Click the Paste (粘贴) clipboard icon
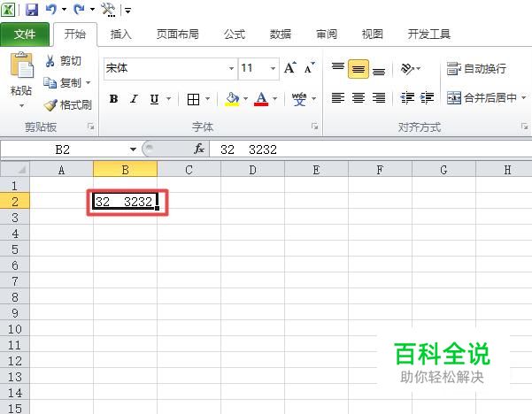 (x=22, y=65)
